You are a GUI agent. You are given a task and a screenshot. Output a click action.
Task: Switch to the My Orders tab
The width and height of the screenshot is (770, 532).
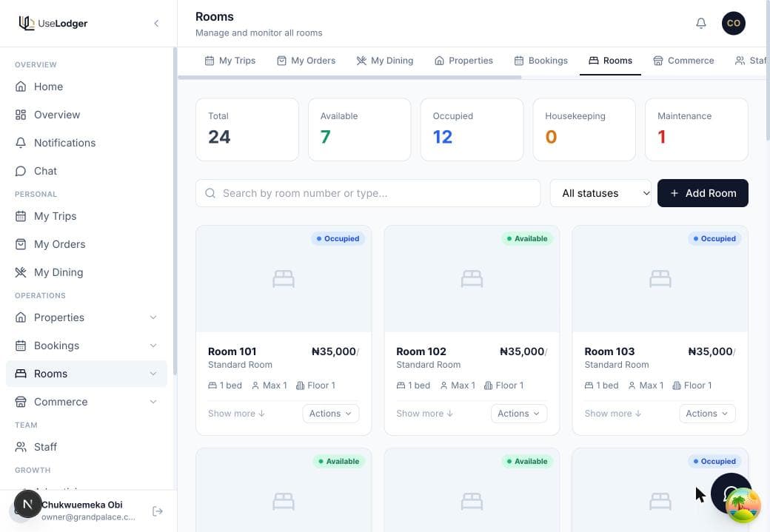(307, 61)
